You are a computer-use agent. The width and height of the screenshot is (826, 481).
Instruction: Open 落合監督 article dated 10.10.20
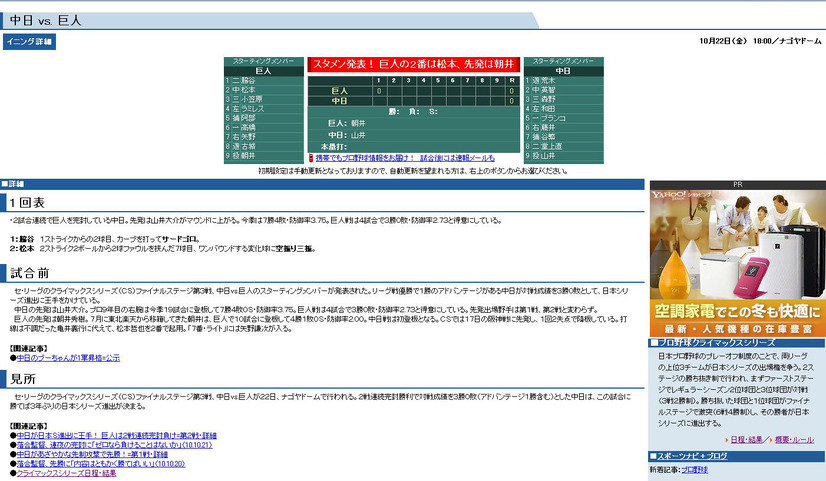(101, 464)
